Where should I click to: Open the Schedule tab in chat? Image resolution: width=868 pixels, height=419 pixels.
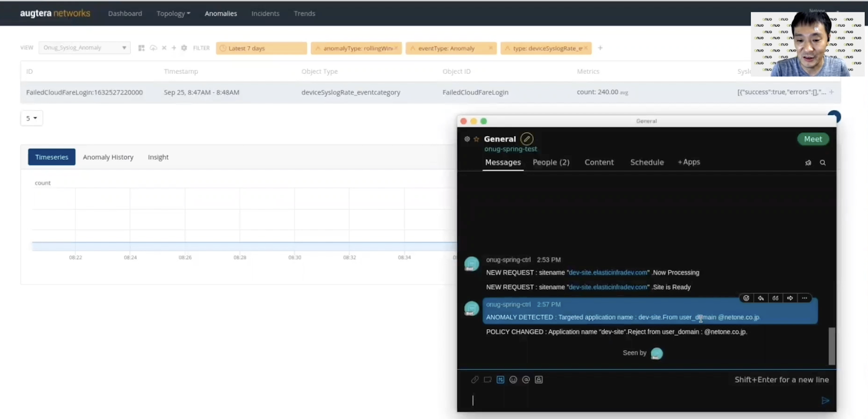(x=647, y=162)
